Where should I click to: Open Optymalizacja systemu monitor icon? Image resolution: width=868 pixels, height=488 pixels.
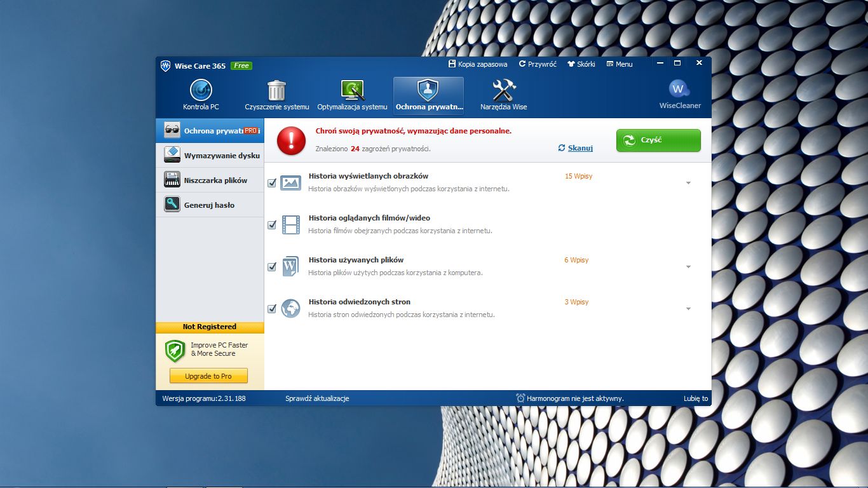coord(352,90)
